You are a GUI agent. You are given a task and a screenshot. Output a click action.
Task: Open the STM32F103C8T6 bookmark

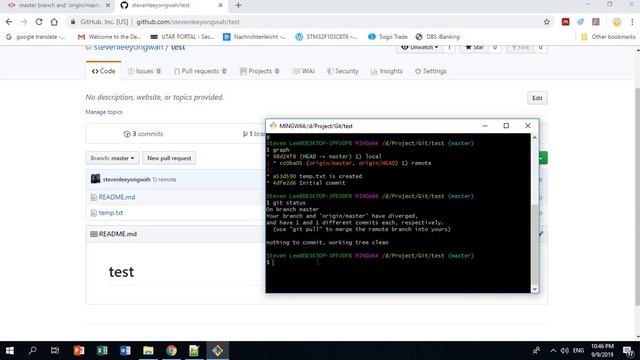tap(327, 37)
